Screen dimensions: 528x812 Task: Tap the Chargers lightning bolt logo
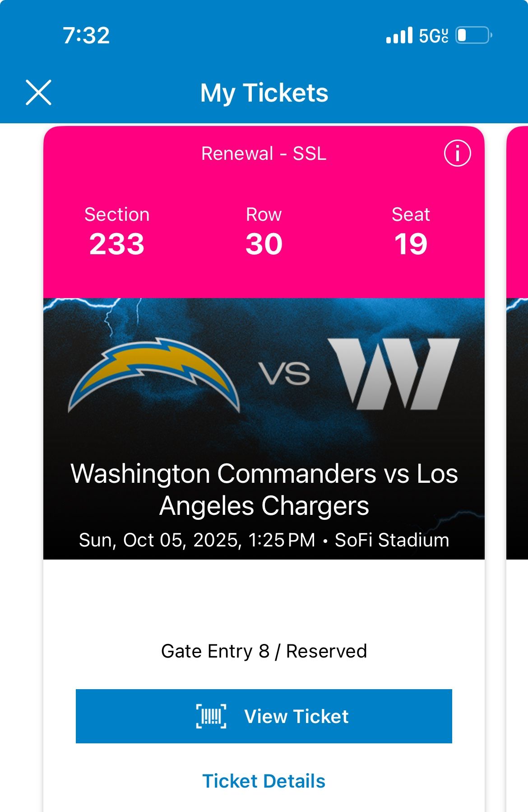point(154,375)
